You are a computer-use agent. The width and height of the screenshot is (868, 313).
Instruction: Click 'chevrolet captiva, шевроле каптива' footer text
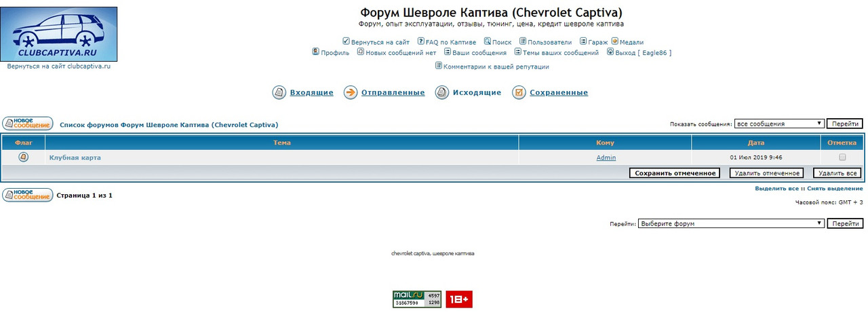pos(433,253)
